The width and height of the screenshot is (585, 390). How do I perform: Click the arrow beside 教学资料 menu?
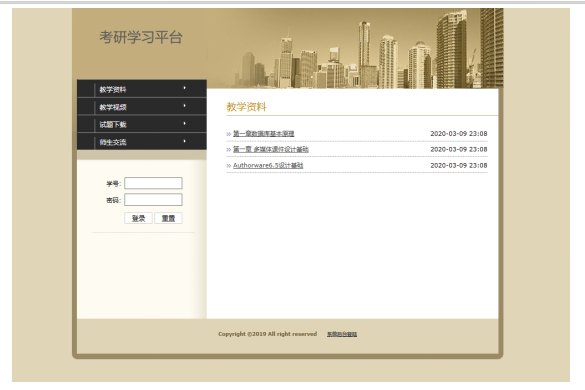click(x=185, y=88)
